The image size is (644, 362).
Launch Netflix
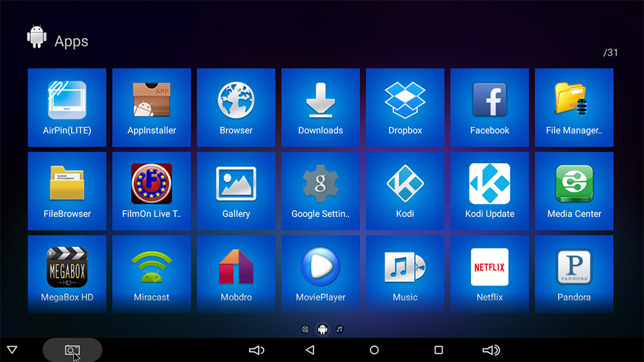pos(489,274)
